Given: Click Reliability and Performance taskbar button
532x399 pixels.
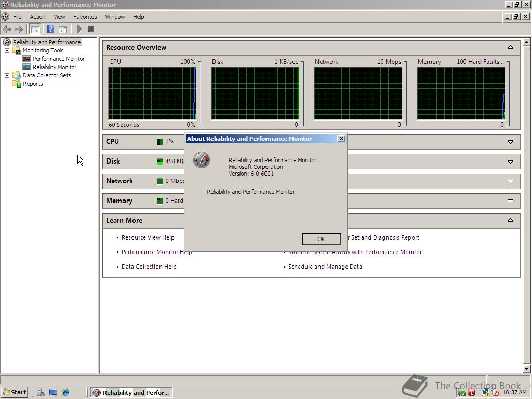Looking at the screenshot, I should click(131, 393).
